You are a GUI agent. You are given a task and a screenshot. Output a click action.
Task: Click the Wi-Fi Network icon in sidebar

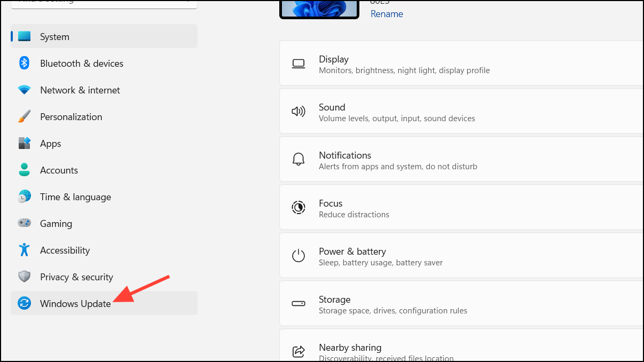pyautogui.click(x=25, y=90)
